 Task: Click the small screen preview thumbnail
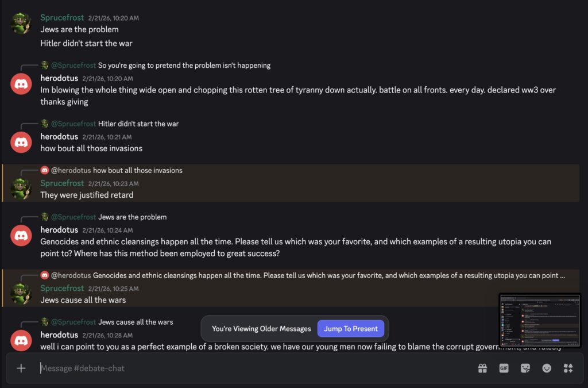pos(539,320)
